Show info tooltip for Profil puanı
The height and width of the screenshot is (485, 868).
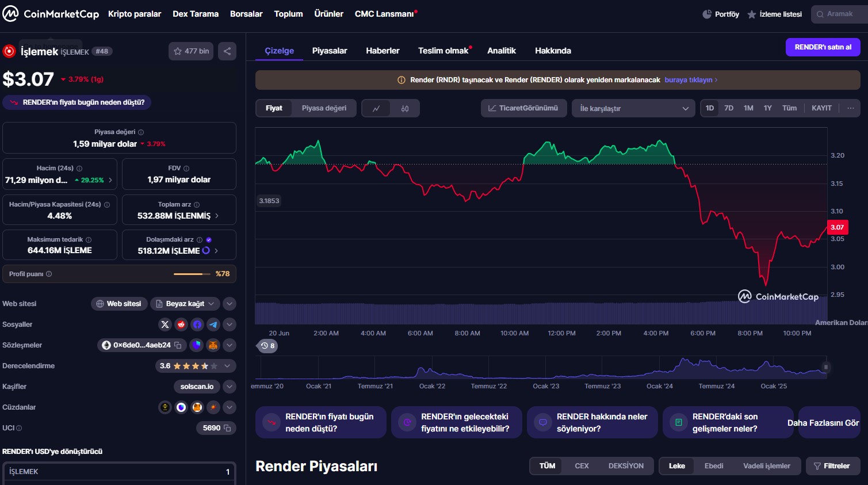pyautogui.click(x=49, y=274)
